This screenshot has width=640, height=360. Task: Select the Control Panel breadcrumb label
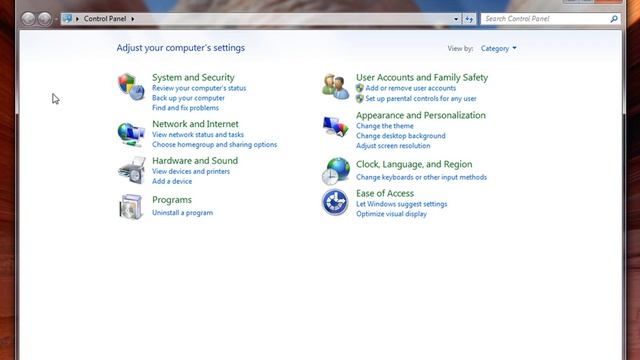[x=105, y=19]
